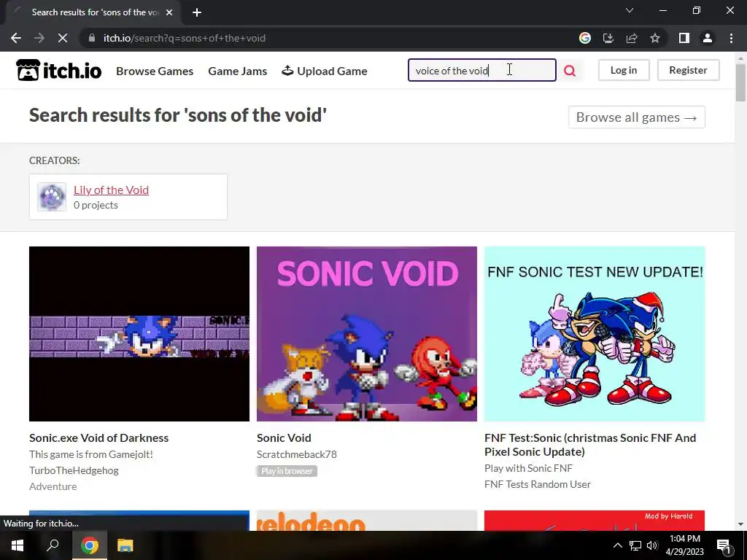Open the notification center icon

[x=724, y=545]
